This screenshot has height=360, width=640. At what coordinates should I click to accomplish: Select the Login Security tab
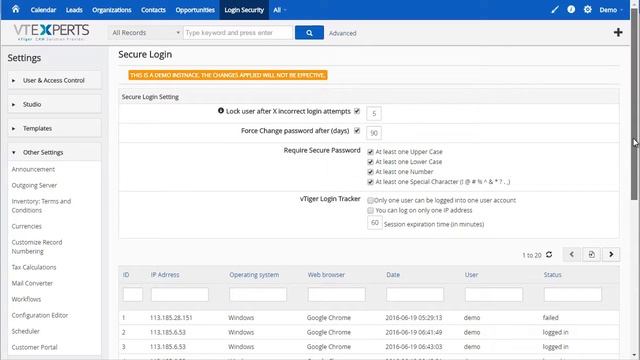pos(244,10)
